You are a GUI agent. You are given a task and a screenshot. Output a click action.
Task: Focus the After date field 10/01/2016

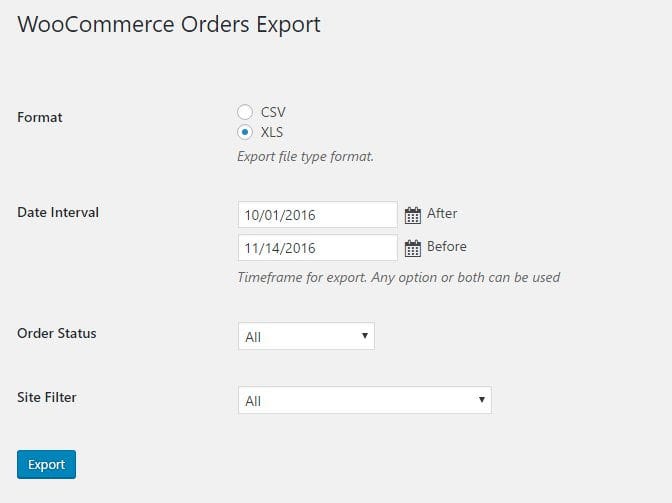click(318, 215)
